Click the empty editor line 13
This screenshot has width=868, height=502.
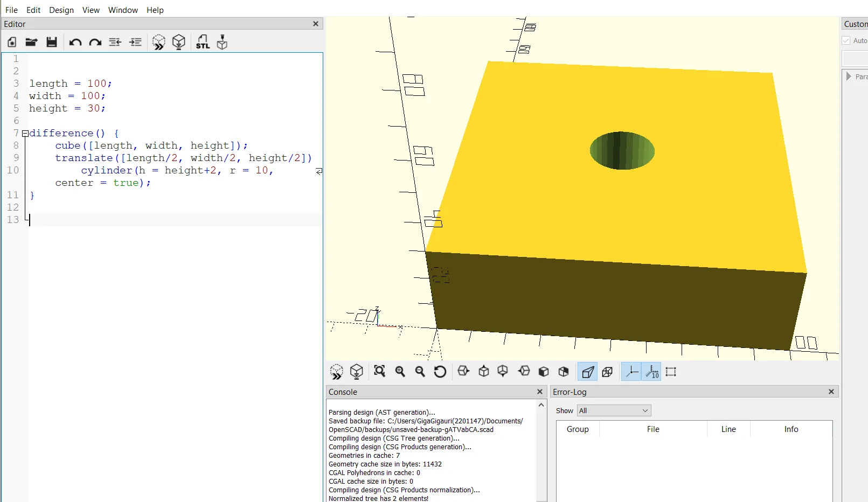pyautogui.click(x=176, y=220)
